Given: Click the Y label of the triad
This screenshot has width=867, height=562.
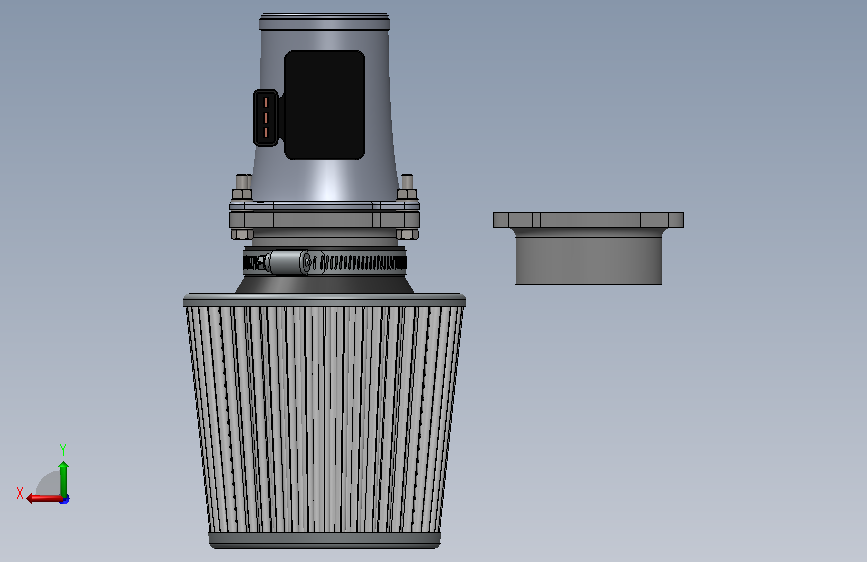Looking at the screenshot, I should tap(63, 449).
